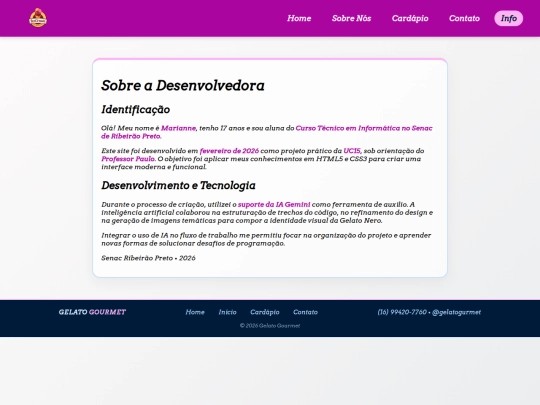Viewport: 540px width, 405px height.
Task: Go to Sobre Nós in the header
Action: [x=351, y=18]
